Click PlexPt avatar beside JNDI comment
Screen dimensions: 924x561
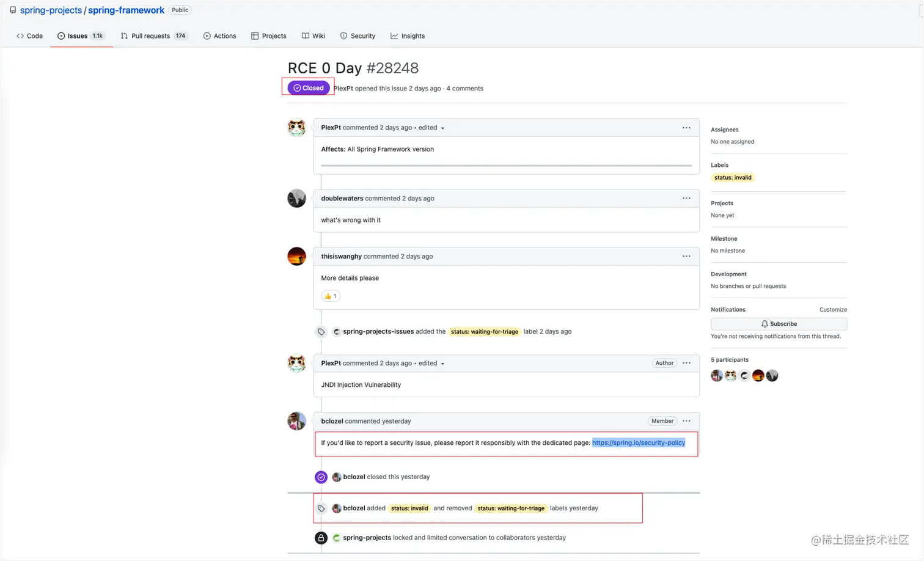296,363
